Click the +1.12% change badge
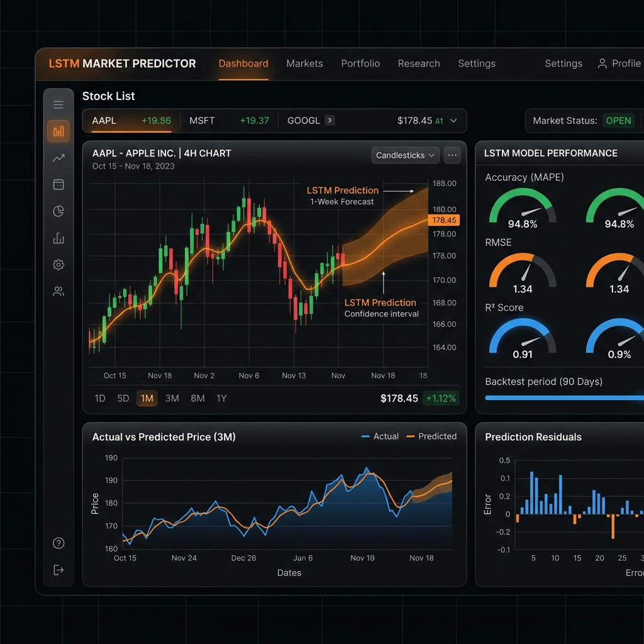 (x=441, y=398)
